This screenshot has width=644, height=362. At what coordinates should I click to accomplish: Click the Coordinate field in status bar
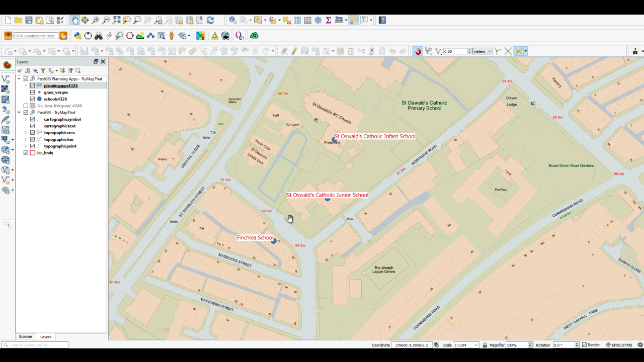(x=411, y=345)
